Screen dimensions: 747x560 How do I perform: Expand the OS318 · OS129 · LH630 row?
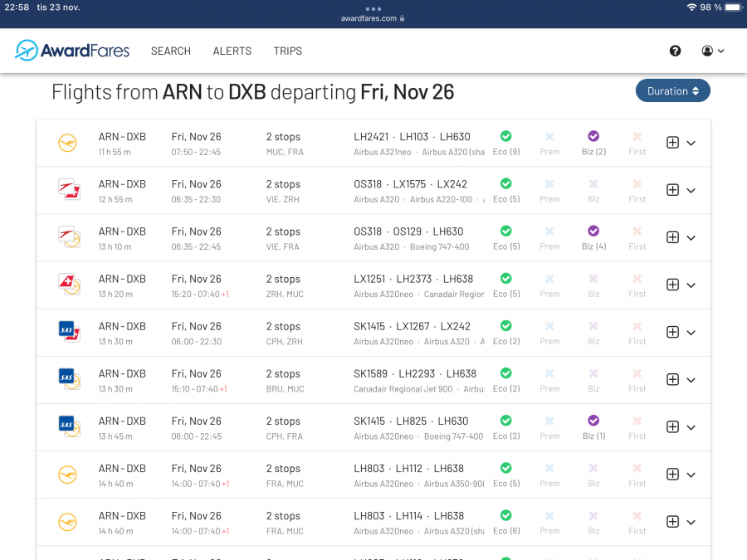[691, 237]
